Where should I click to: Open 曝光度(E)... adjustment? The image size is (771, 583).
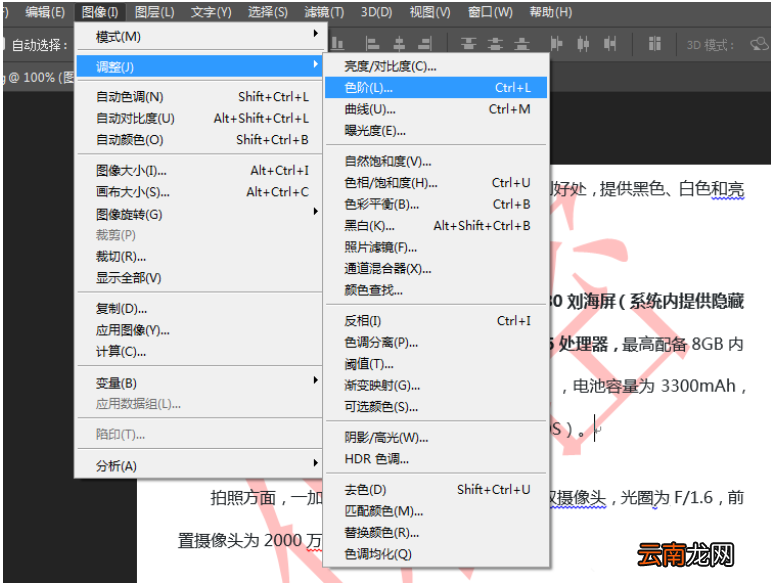[436, 131]
